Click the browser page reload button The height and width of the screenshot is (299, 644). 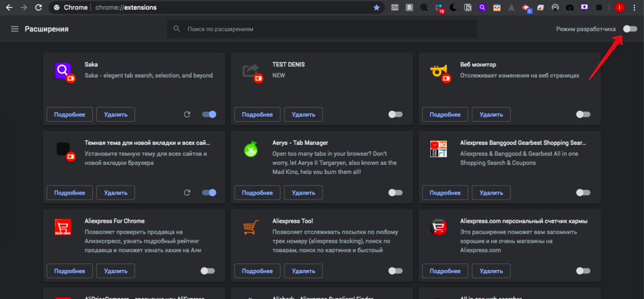click(x=38, y=7)
